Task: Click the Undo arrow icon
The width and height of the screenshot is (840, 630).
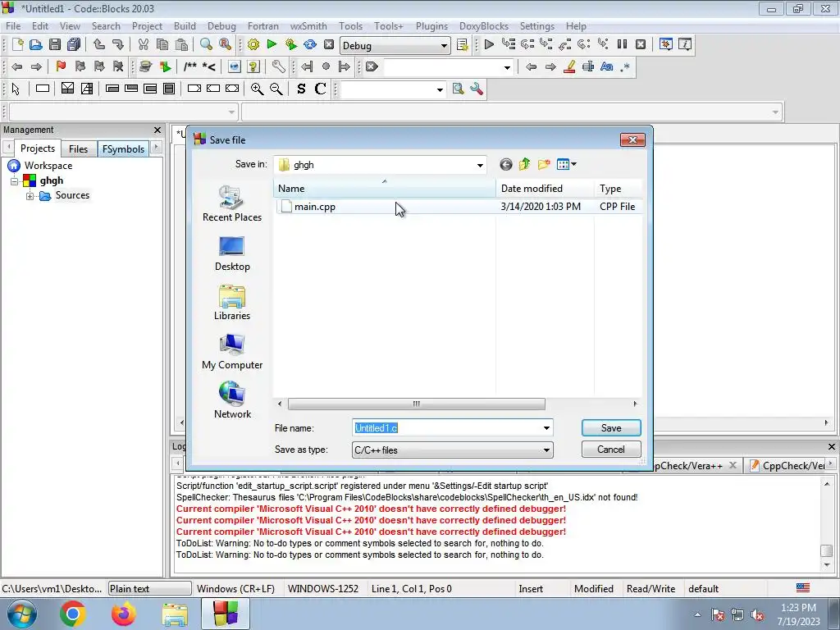Action: pyautogui.click(x=99, y=44)
